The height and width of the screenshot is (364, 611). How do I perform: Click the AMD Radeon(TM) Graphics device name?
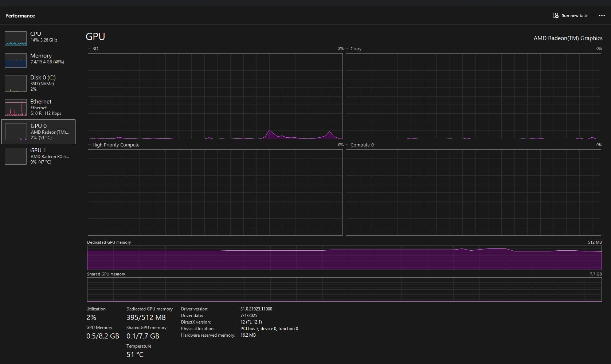coord(568,38)
